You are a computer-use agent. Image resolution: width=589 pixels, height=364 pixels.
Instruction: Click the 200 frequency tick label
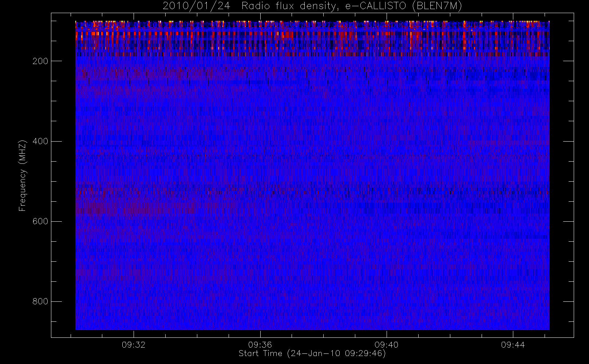tap(40, 61)
